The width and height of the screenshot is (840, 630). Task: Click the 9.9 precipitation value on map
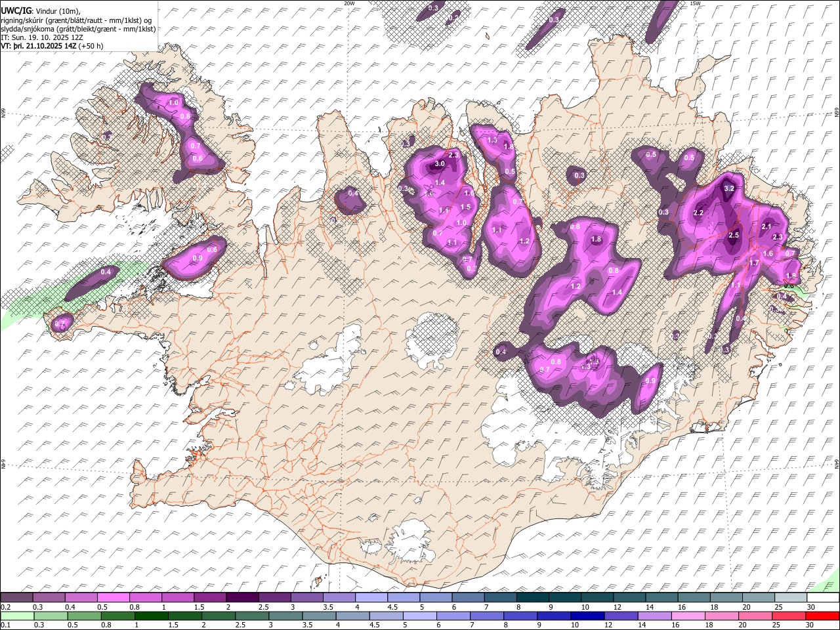click(651, 381)
